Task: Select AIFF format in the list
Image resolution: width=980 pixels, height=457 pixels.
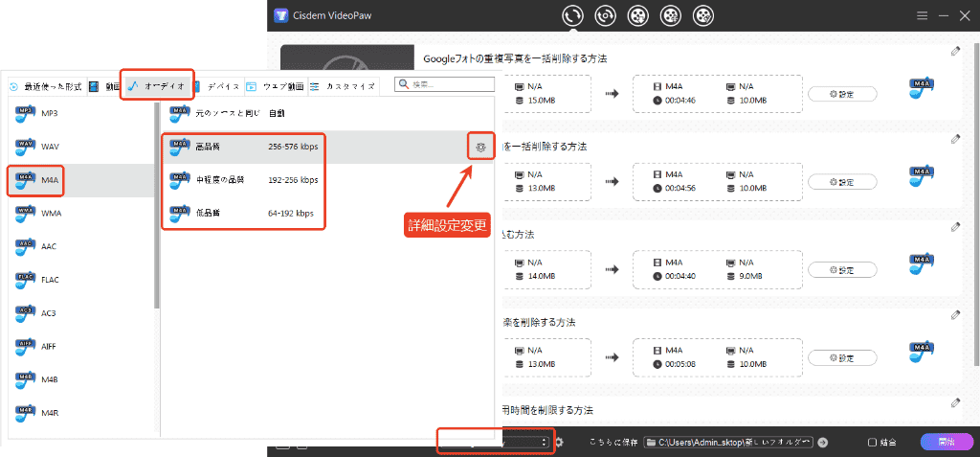Action: click(x=81, y=346)
